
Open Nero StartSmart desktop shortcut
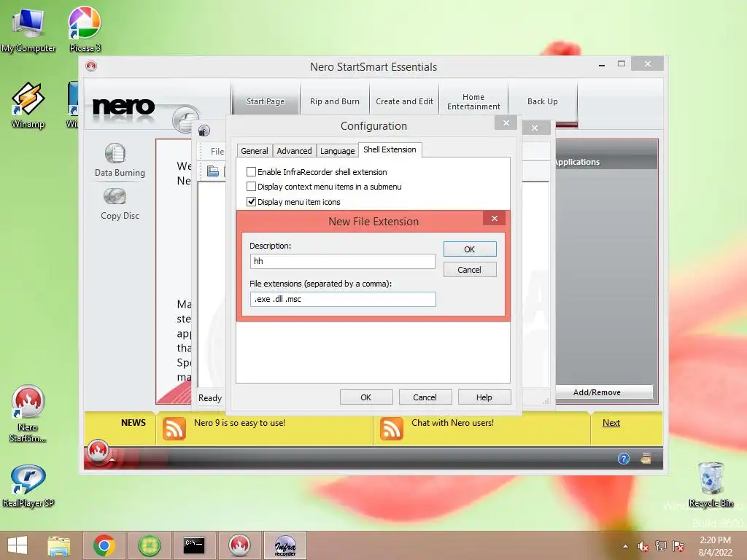pyautogui.click(x=28, y=413)
